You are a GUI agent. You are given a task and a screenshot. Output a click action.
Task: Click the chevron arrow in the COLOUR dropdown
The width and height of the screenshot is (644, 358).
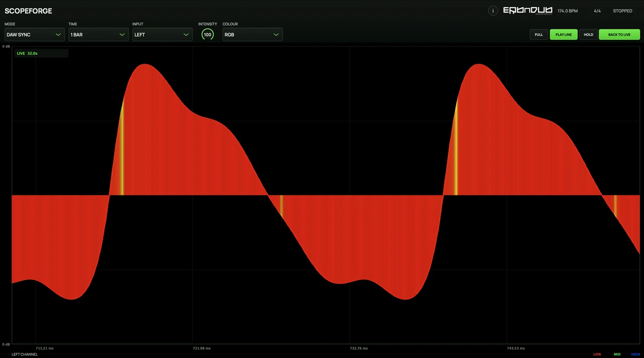coord(276,35)
